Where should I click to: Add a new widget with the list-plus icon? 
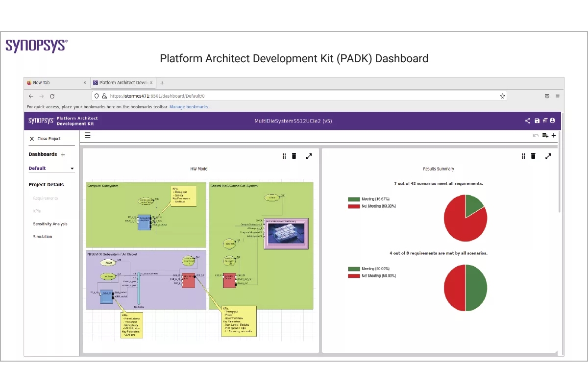pyautogui.click(x=545, y=136)
